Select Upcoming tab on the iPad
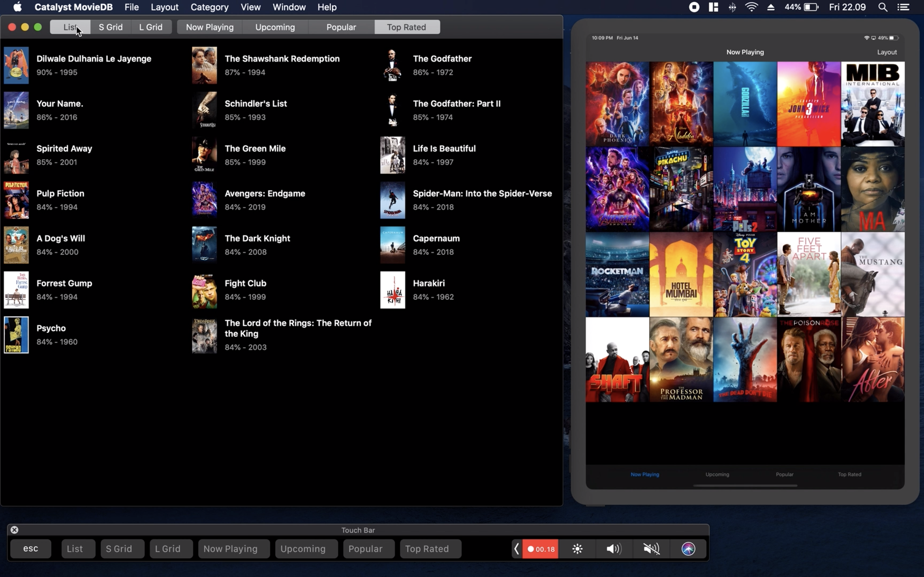The height and width of the screenshot is (577, 924). (717, 474)
